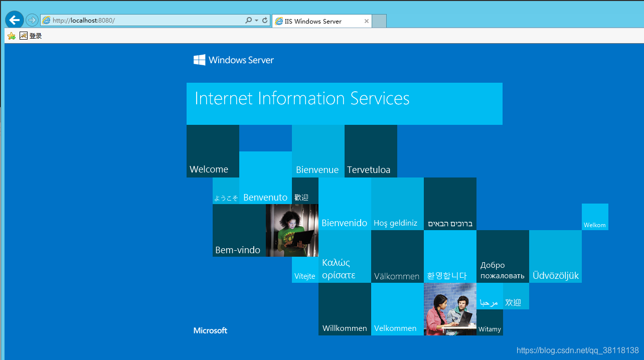Click the 欢迎 tile

point(516,296)
